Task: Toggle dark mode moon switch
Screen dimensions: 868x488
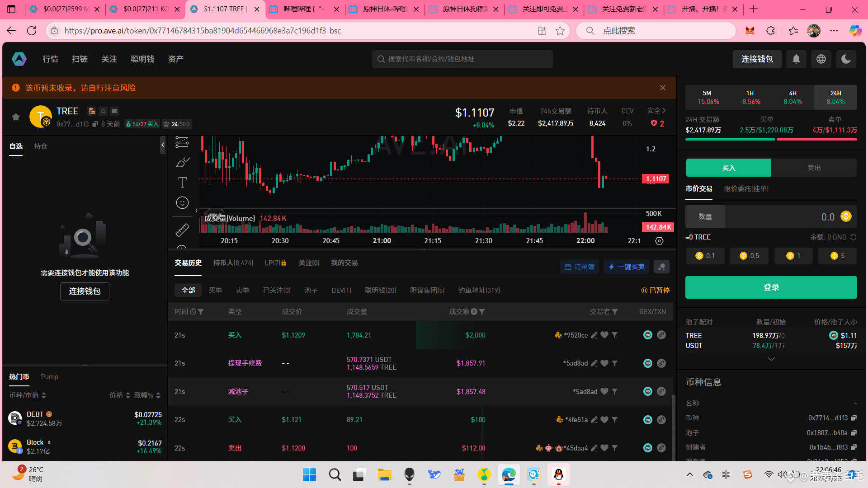Action: tap(846, 59)
